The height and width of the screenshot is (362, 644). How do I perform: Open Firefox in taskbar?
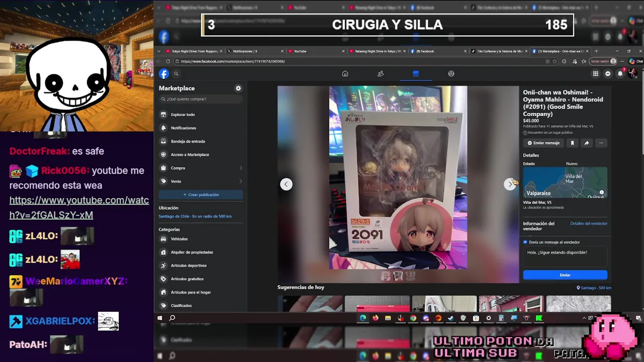[x=375, y=318]
